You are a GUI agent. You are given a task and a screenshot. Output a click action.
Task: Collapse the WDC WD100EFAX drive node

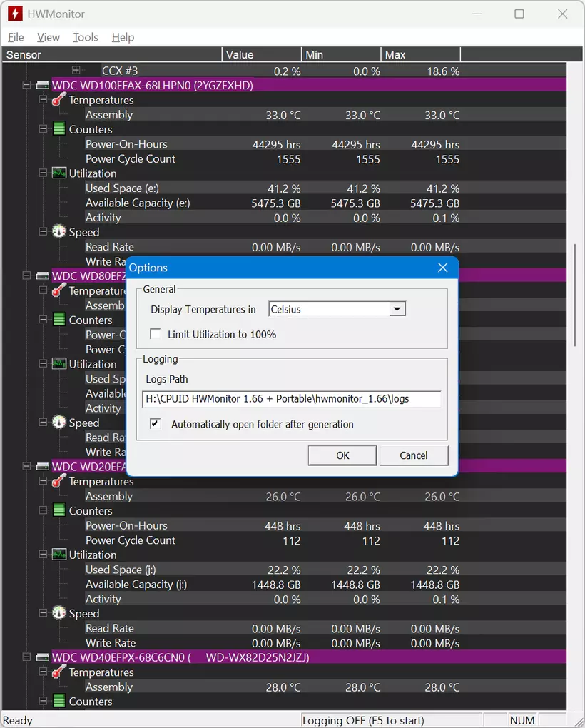coord(26,85)
